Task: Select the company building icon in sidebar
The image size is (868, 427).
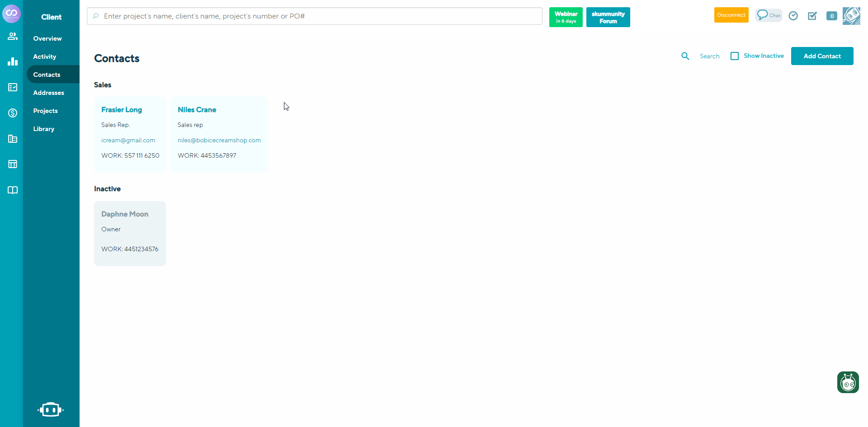Action: (12, 139)
